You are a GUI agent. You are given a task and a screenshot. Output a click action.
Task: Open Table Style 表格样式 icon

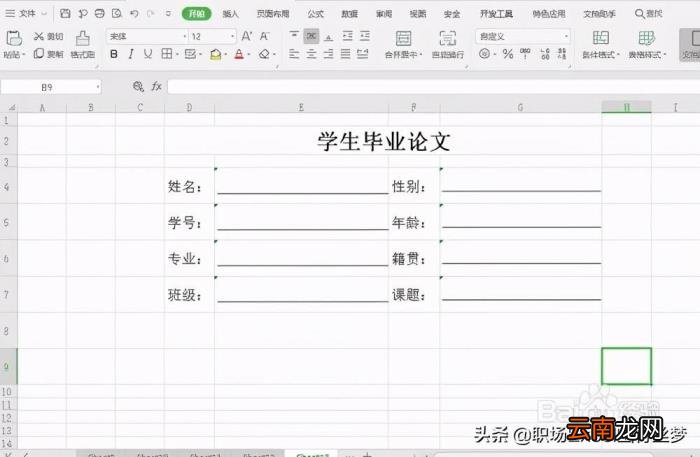[x=646, y=38]
